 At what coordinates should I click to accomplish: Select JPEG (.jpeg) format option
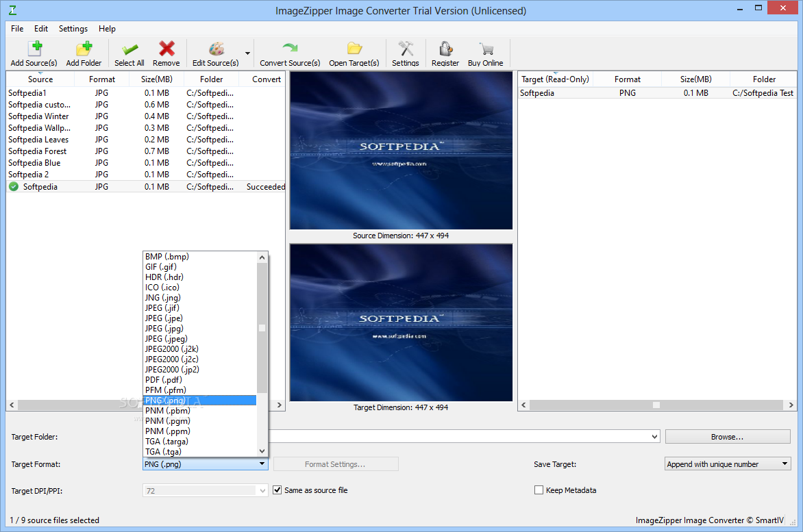point(200,339)
